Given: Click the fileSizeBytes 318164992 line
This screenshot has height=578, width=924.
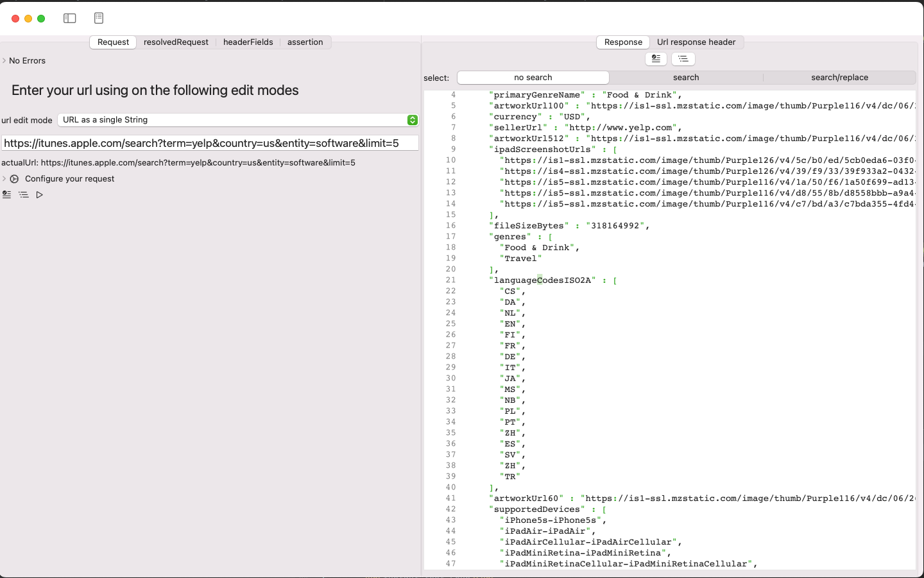Looking at the screenshot, I should coord(569,226).
